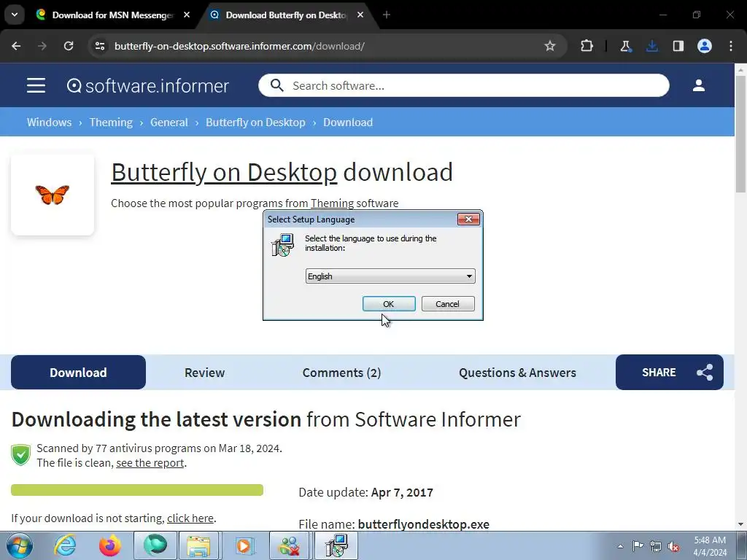Open Chrome Labs flask icon

coord(625,46)
